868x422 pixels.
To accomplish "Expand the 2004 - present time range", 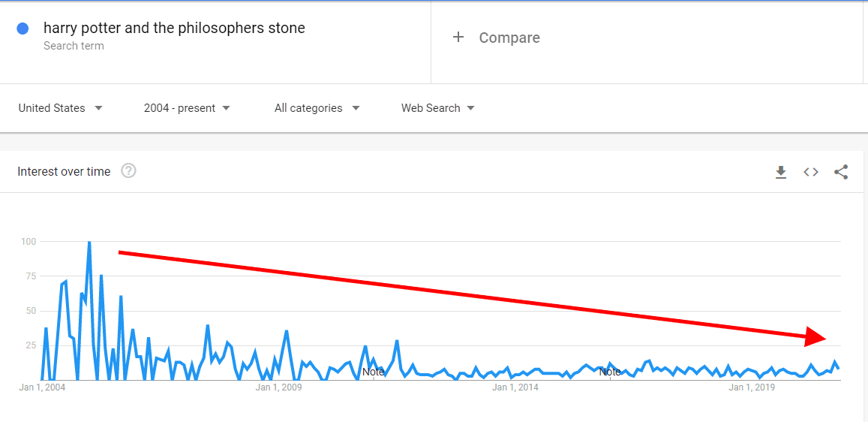I will tap(187, 108).
